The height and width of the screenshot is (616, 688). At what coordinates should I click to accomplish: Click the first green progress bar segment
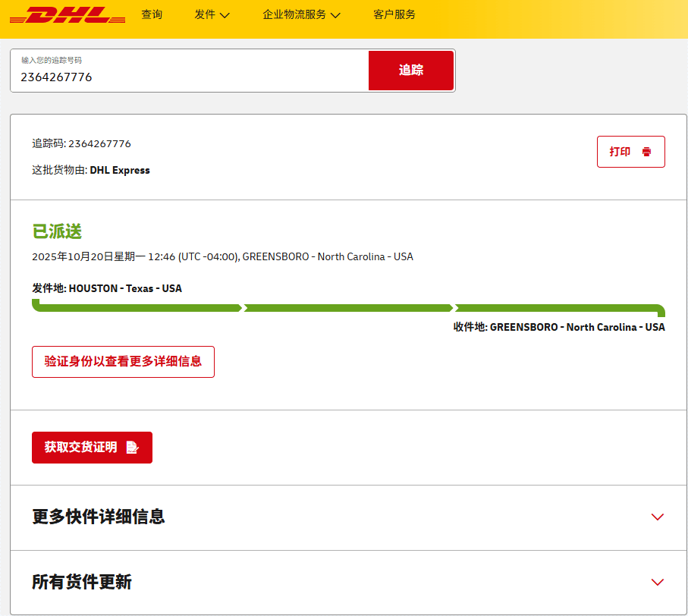pos(137,308)
